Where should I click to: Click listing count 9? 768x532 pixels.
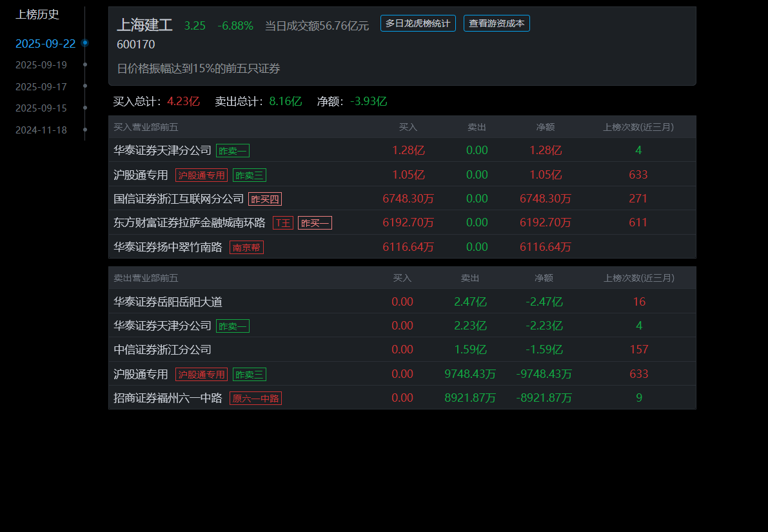pyautogui.click(x=638, y=398)
